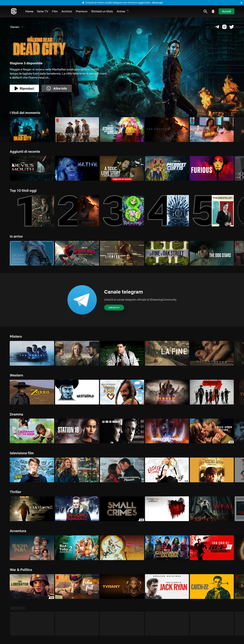Open the Instagram icon in the hero banner
244x644 pixels.
(x=224, y=27)
